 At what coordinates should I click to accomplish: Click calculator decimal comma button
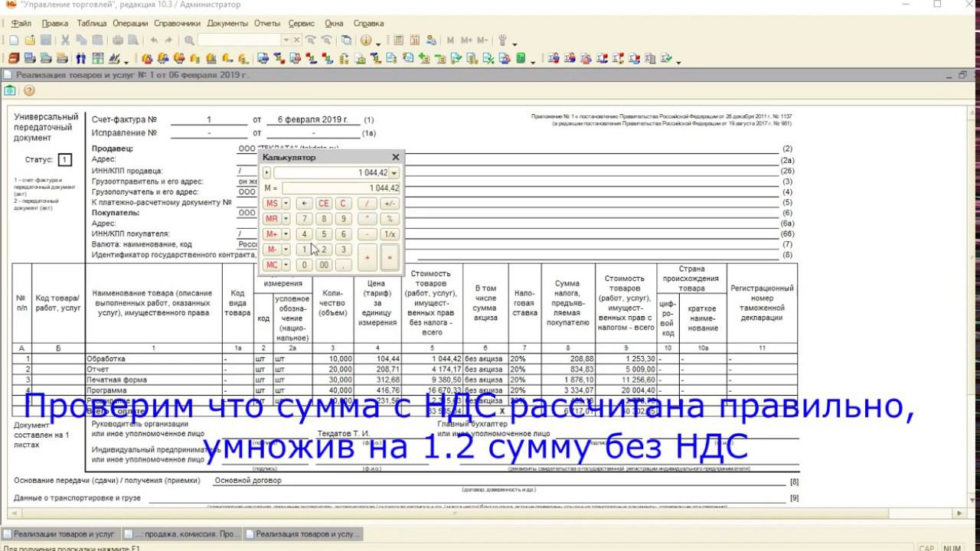[343, 265]
